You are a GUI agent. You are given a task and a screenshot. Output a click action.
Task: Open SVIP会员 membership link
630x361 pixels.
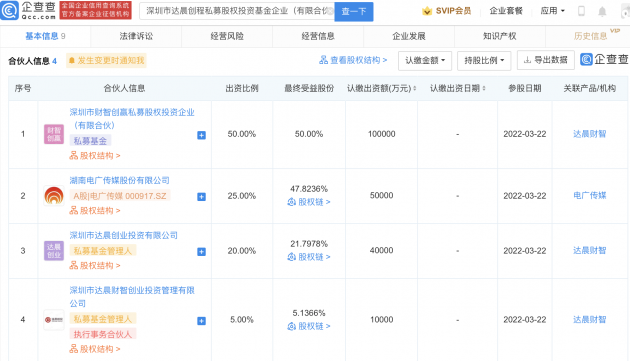pyautogui.click(x=453, y=11)
